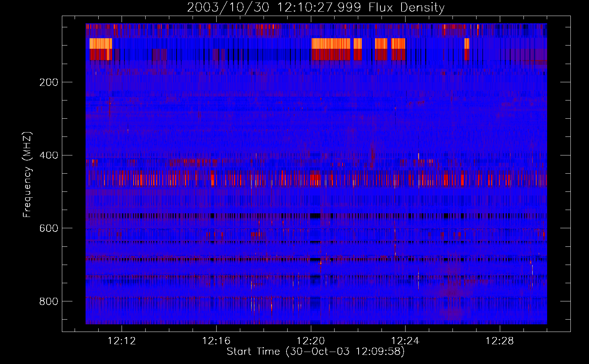Click the 12:28 time tick label
Image resolution: width=589 pixels, height=364 pixels.
pyautogui.click(x=500, y=341)
